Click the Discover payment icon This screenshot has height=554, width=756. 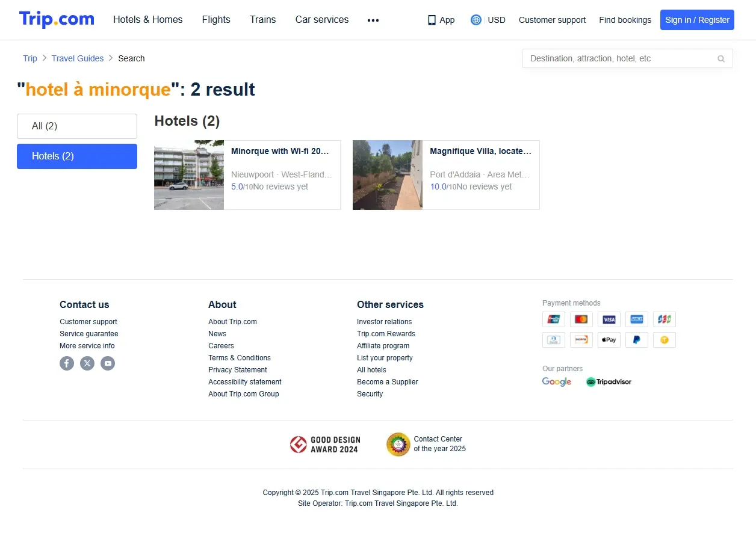(581, 340)
